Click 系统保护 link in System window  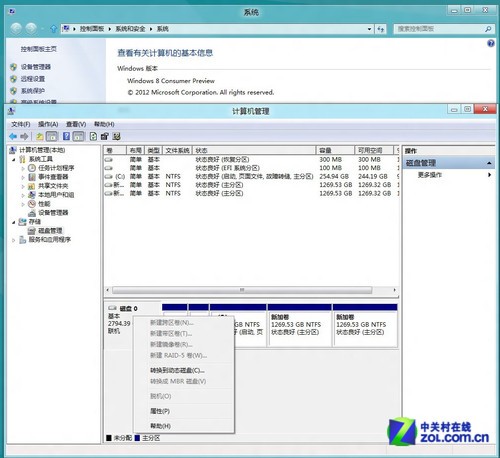tap(33, 91)
